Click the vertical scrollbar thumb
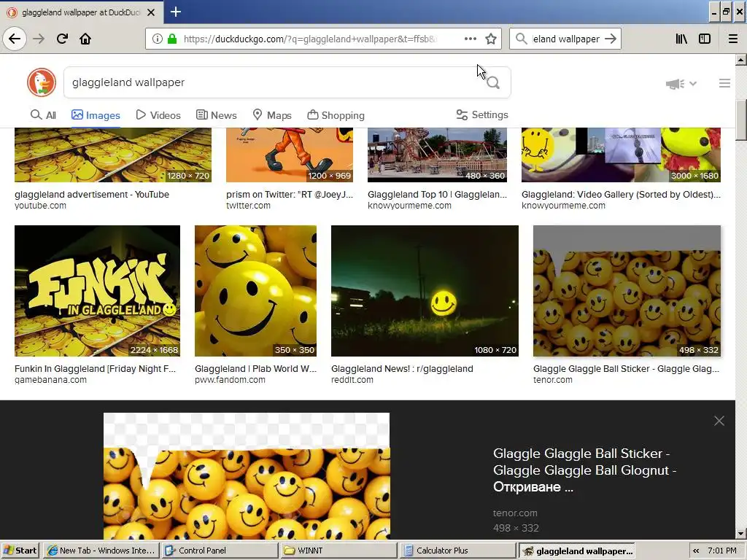Screen dimensions: 747x560 (x=741, y=120)
